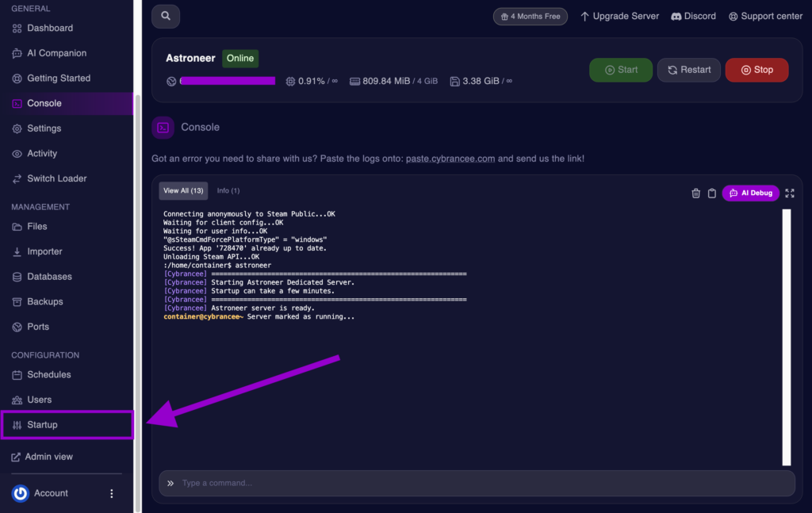Open the paste.cybrancee.com link
The height and width of the screenshot is (513, 812).
450,159
